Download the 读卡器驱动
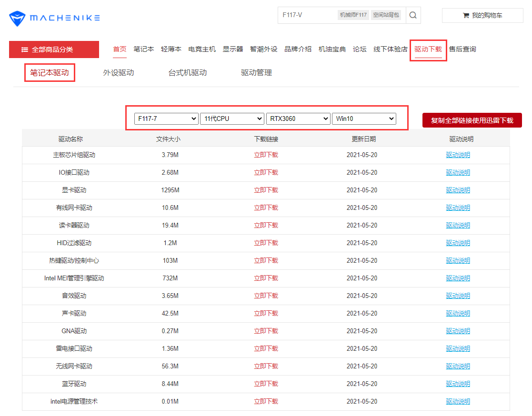This screenshot has height=416, width=532. (266, 226)
